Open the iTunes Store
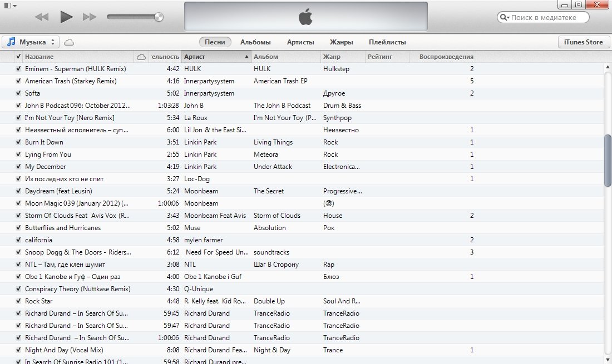Image resolution: width=612 pixels, height=364 pixels. click(x=583, y=42)
